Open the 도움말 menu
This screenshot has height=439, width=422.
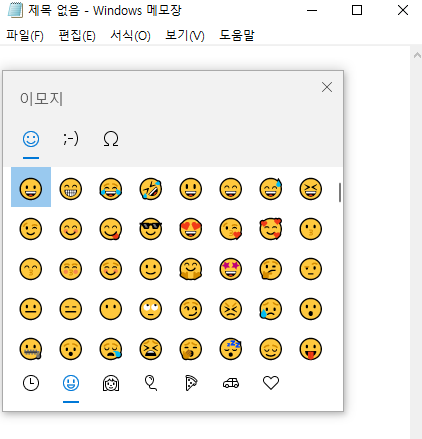click(x=237, y=35)
